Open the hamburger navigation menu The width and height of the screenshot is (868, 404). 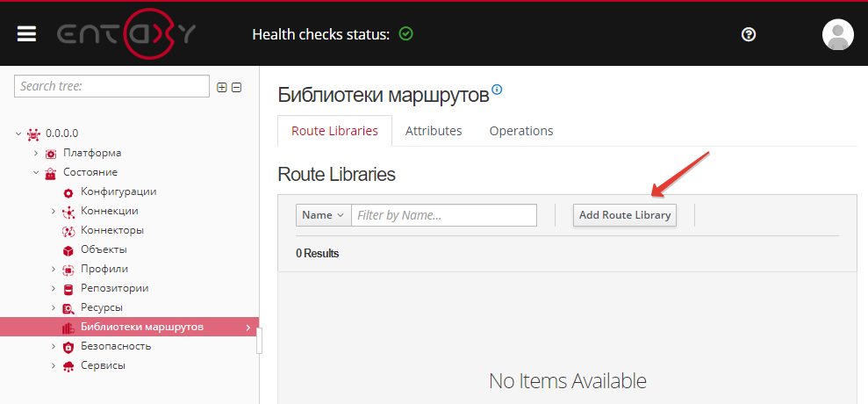tap(26, 34)
